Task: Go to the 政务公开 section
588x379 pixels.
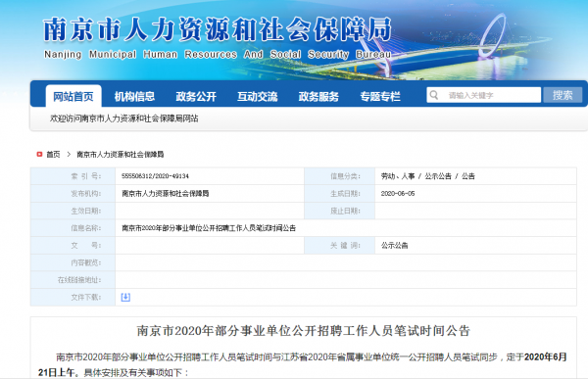Action: (x=196, y=97)
